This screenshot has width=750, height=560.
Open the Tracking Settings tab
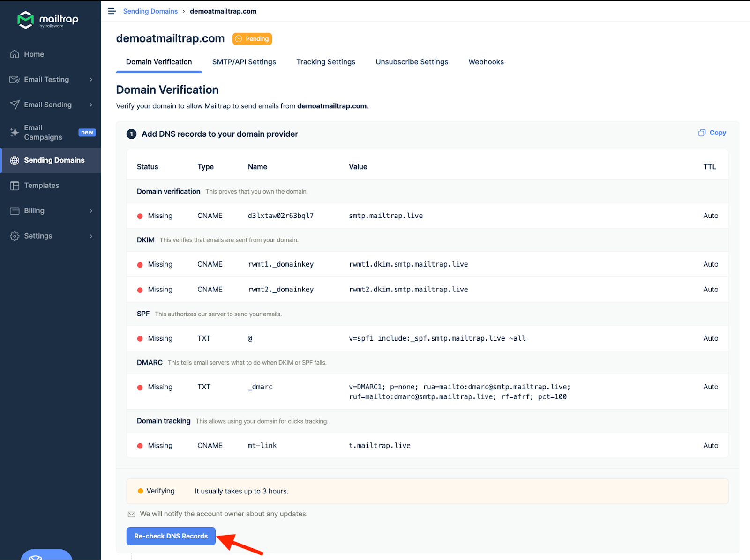[326, 62]
